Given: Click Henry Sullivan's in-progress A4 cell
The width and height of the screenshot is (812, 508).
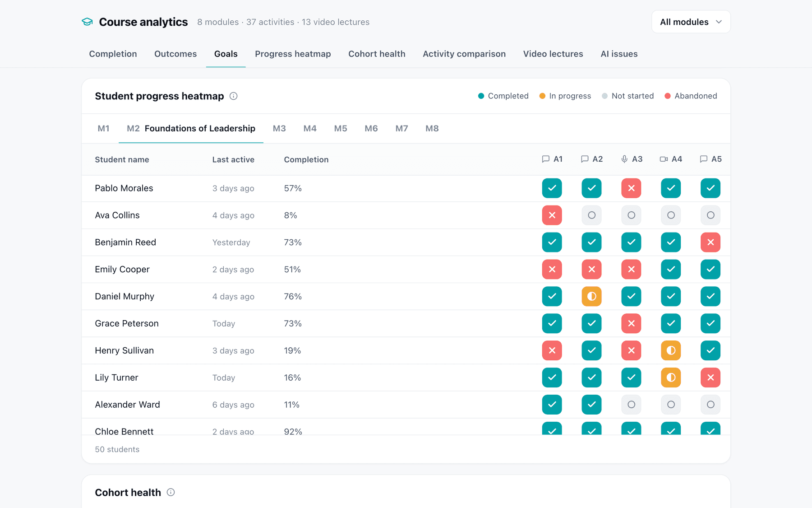Looking at the screenshot, I should coord(671,351).
